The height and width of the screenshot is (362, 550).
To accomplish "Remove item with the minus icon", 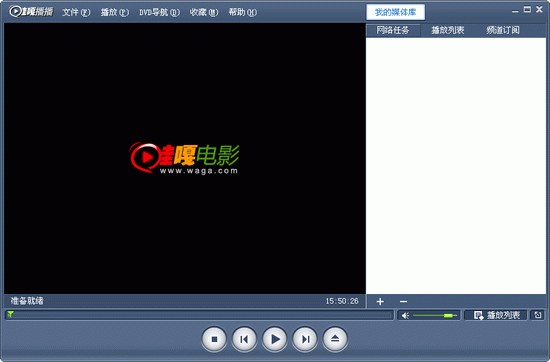I will coord(403,302).
